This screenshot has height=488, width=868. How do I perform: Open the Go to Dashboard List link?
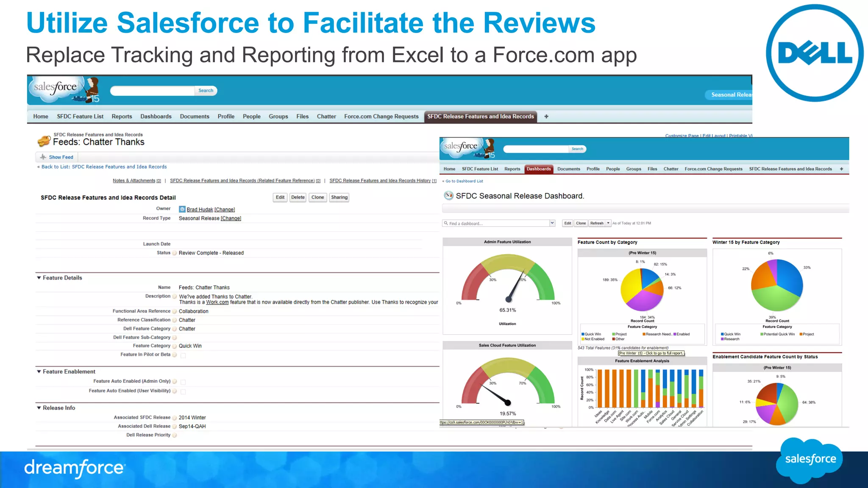tap(464, 181)
